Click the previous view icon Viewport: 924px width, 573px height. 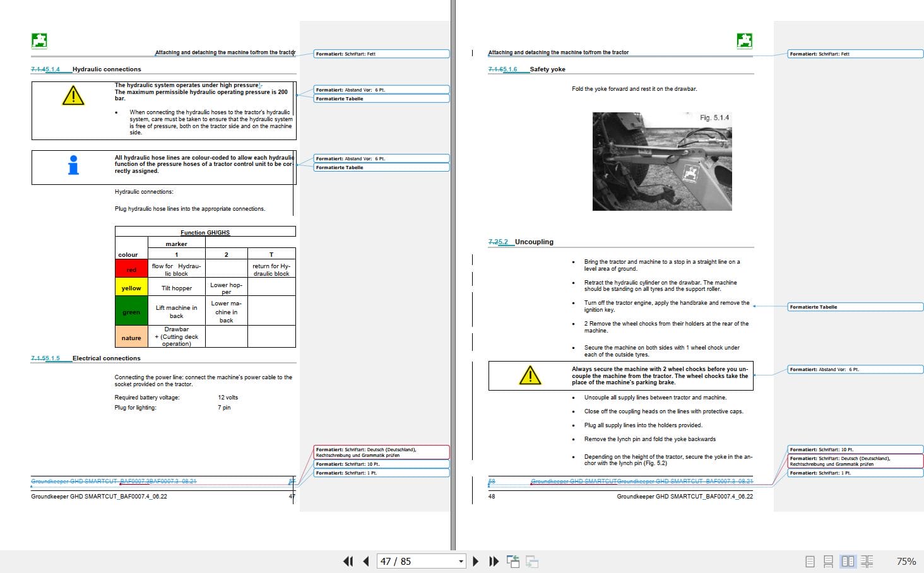pyautogui.click(x=513, y=561)
